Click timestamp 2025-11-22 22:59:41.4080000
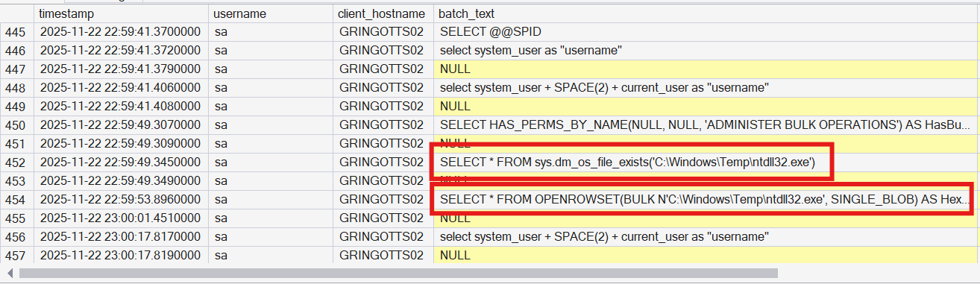 (121, 107)
